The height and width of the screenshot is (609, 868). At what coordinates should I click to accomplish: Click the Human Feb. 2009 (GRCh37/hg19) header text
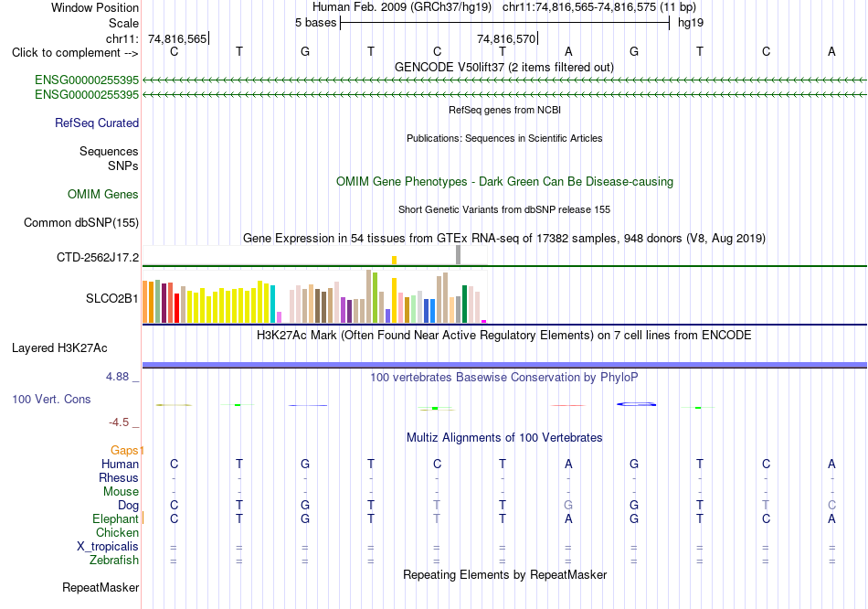(x=402, y=7)
